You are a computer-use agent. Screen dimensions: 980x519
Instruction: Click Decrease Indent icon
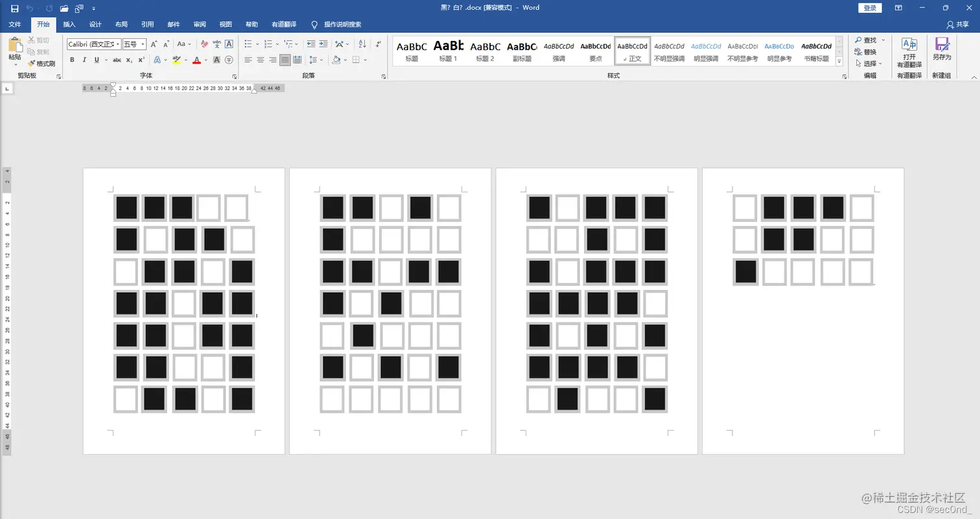coord(311,44)
